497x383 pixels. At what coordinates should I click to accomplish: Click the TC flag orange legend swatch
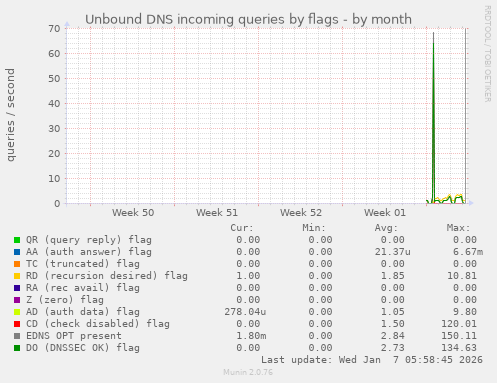click(x=17, y=264)
